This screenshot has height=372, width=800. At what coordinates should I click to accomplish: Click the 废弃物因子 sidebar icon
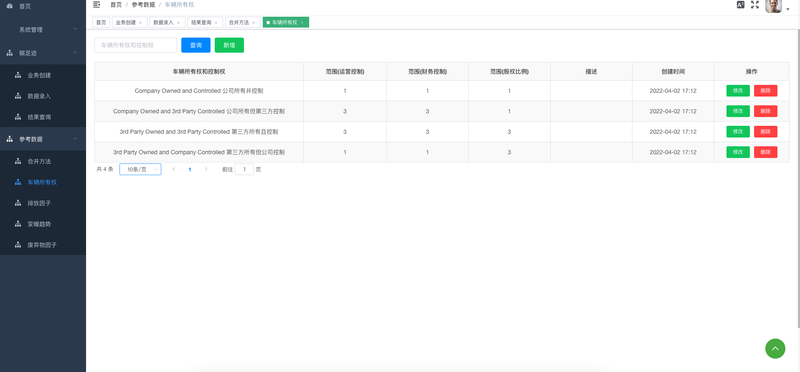click(18, 245)
